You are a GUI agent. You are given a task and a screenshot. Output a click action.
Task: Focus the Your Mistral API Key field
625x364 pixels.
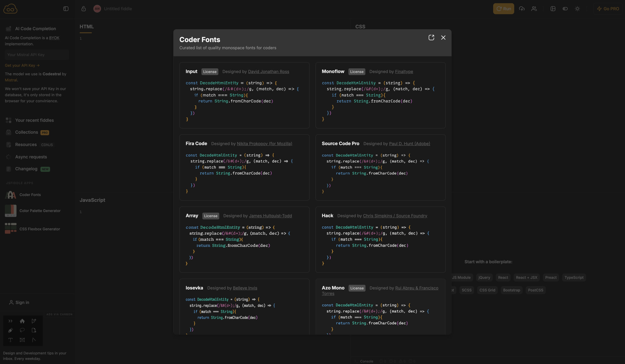tap(37, 55)
